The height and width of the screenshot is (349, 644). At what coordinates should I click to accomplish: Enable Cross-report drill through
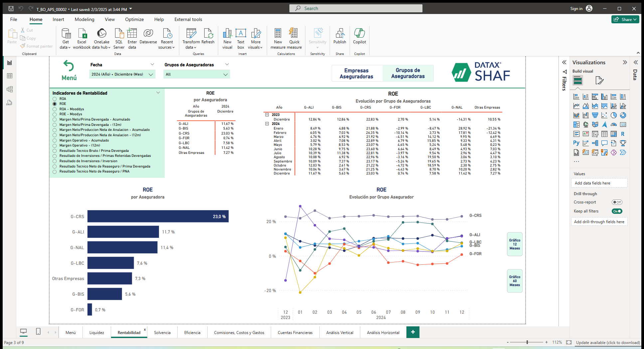[x=617, y=202]
